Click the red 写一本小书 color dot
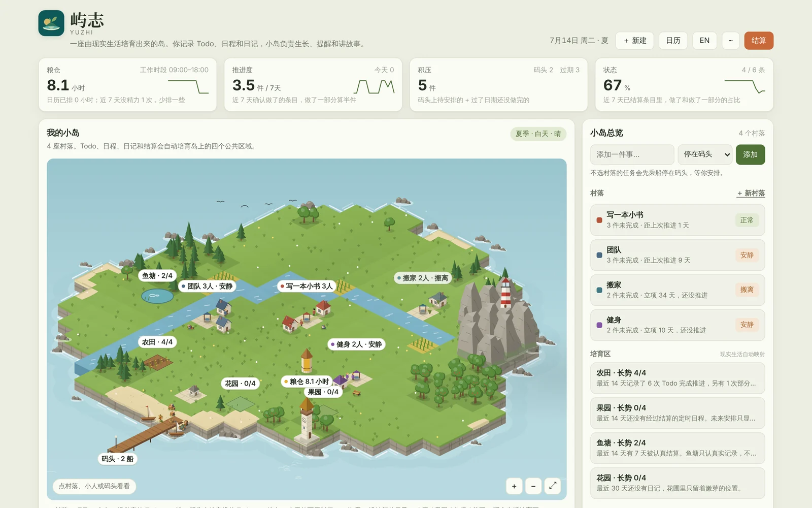 tap(599, 220)
